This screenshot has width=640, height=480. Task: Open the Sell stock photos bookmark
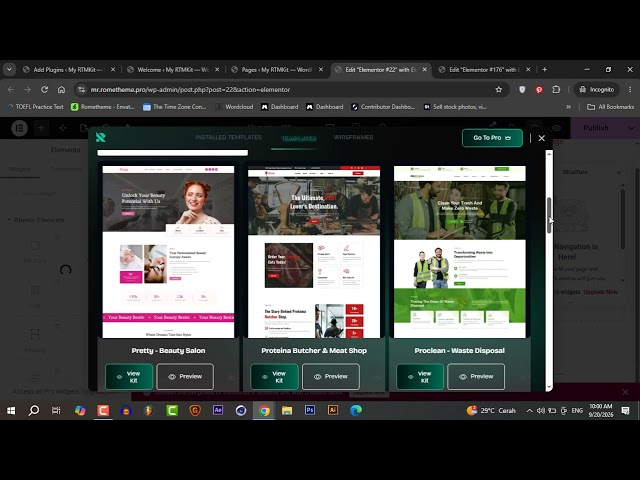coord(455,107)
